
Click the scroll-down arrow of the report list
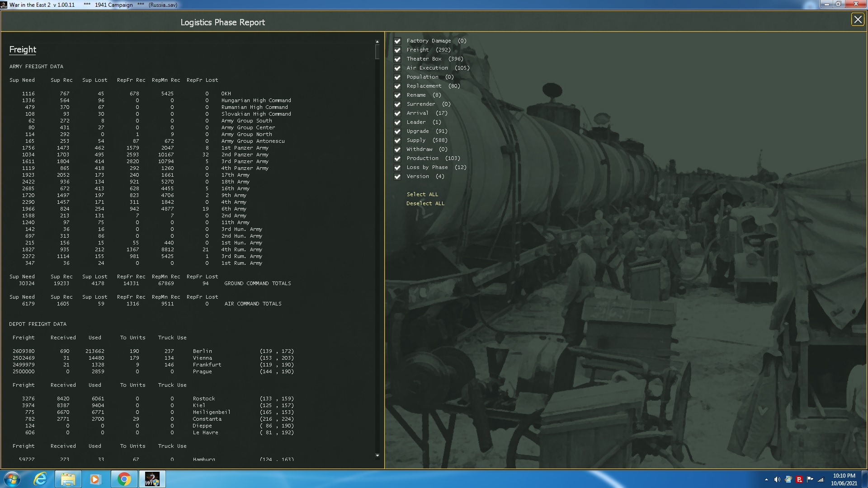pyautogui.click(x=377, y=455)
